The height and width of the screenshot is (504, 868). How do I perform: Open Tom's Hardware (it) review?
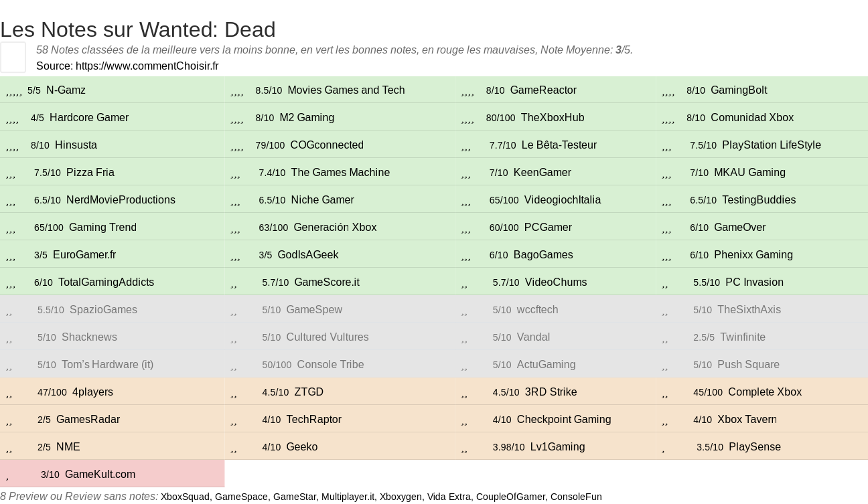tap(107, 364)
